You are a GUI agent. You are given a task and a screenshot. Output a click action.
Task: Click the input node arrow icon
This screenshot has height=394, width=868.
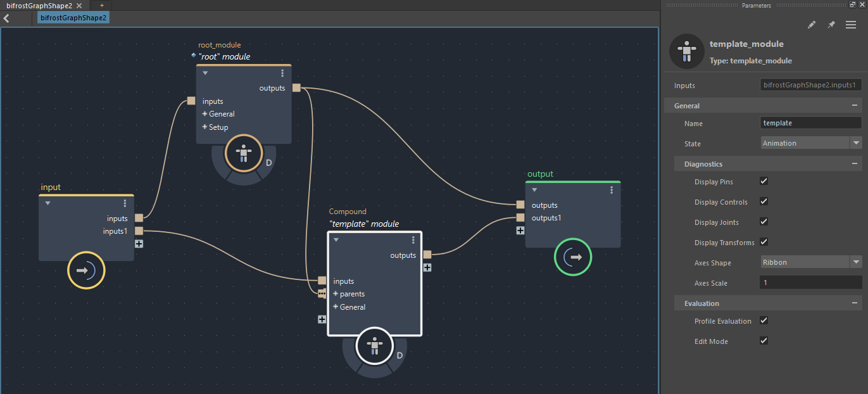pos(85,270)
